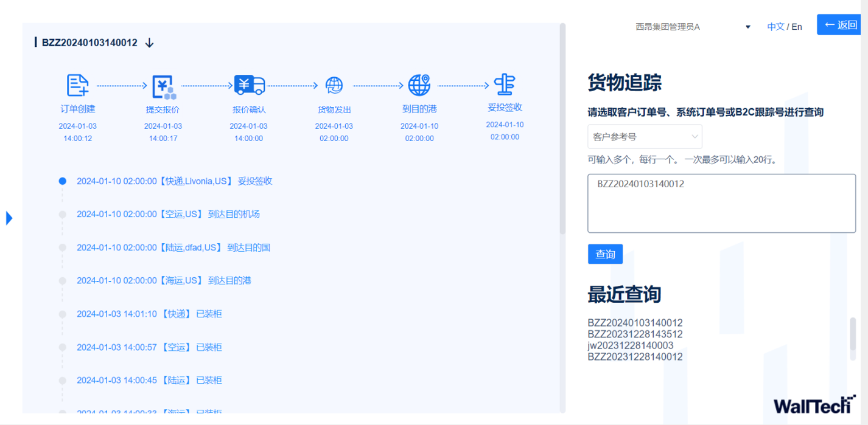Switch language to En

coord(796,26)
